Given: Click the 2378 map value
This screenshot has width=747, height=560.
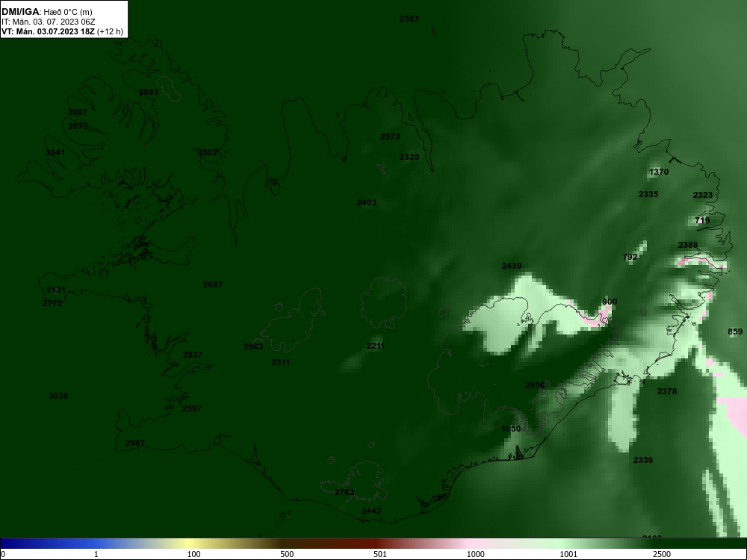Looking at the screenshot, I should pos(666,391).
